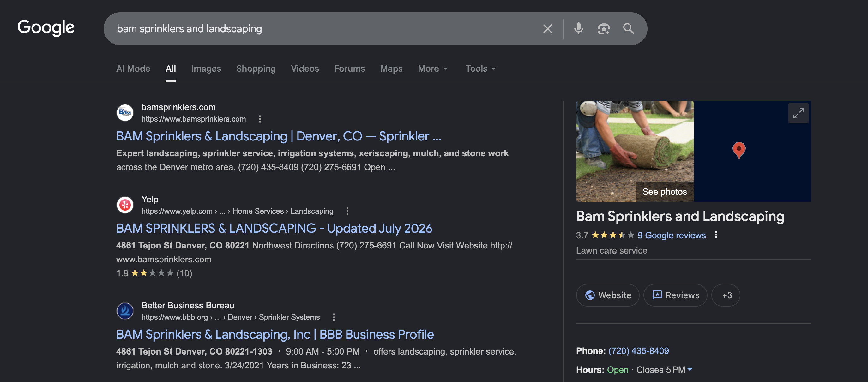The height and width of the screenshot is (382, 868).
Task: Switch to Forums tab
Action: 349,69
